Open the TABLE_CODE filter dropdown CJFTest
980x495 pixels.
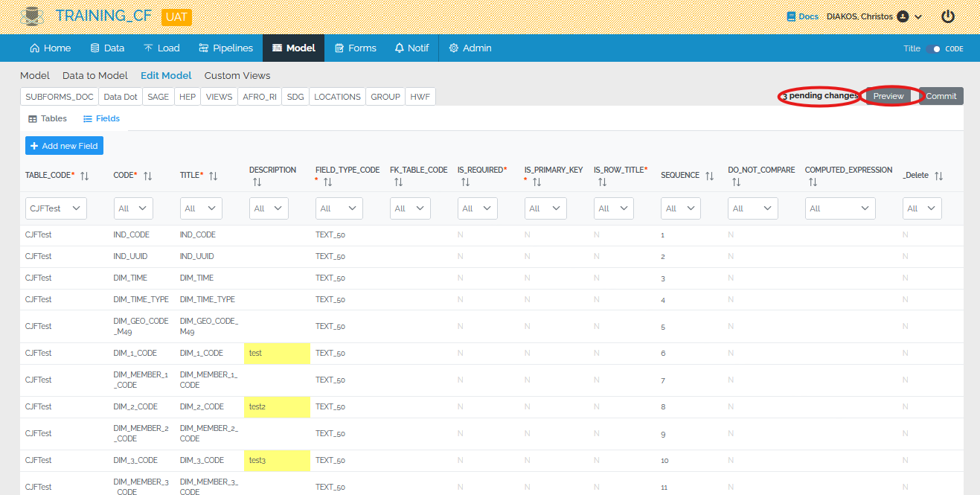pyautogui.click(x=56, y=208)
